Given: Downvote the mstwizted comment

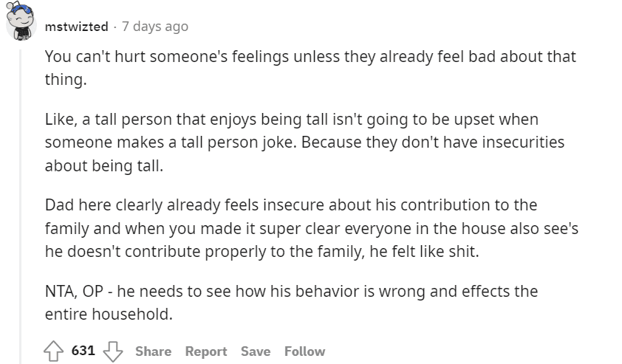Looking at the screenshot, I should (113, 351).
